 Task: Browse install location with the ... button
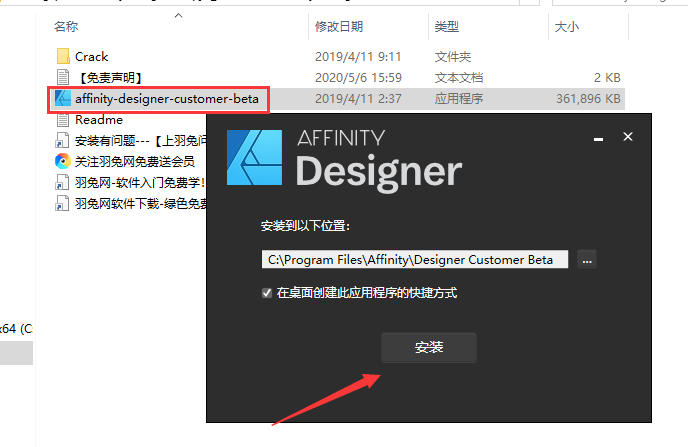point(587,259)
